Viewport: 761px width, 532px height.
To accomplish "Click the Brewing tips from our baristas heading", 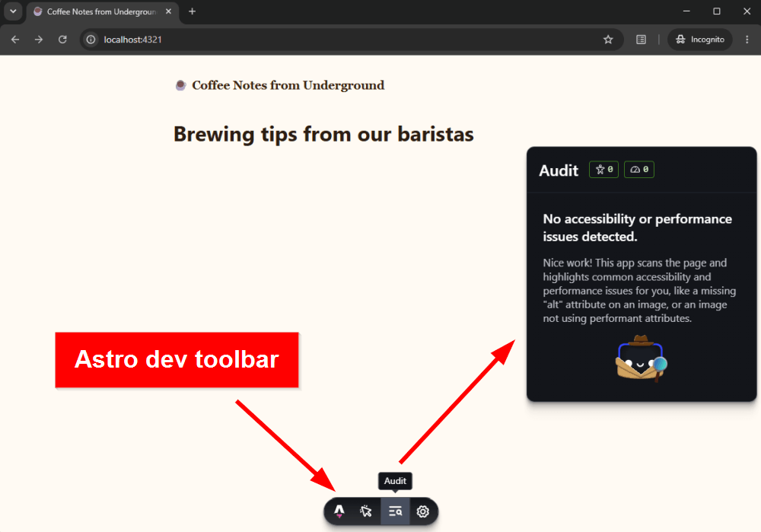I will coord(323,134).
